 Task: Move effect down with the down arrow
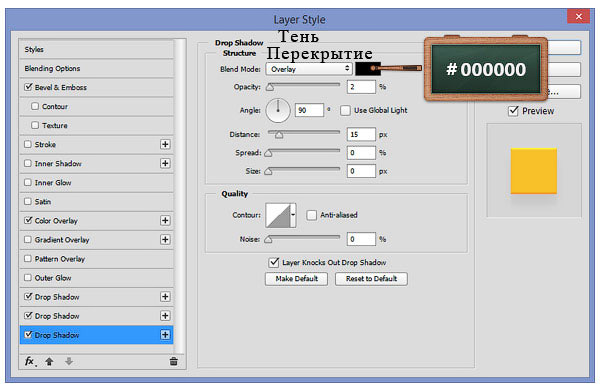pos(69,361)
